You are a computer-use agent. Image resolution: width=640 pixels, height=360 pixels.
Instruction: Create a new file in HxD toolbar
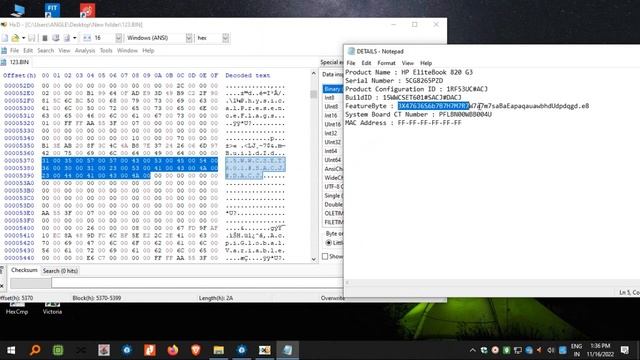point(5,38)
